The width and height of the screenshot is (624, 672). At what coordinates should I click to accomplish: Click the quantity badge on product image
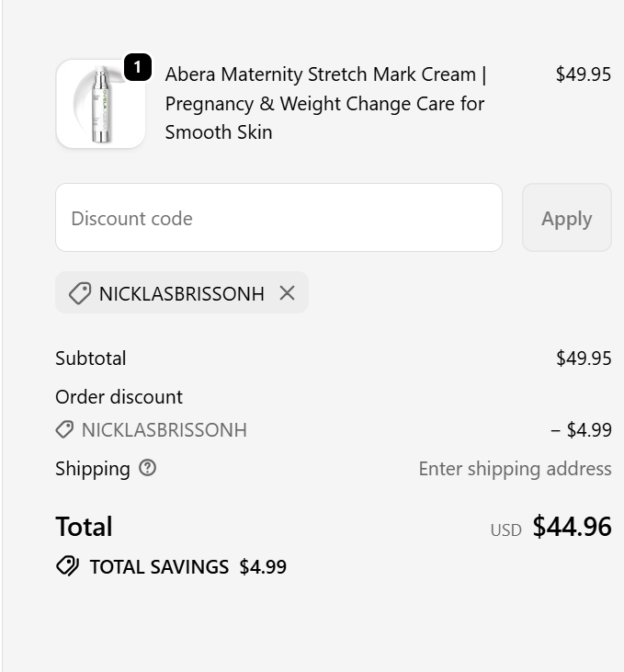tap(137, 67)
